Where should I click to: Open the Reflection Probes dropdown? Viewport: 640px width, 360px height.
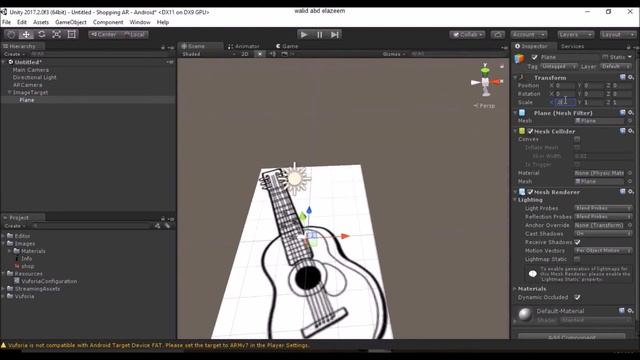tap(603, 216)
